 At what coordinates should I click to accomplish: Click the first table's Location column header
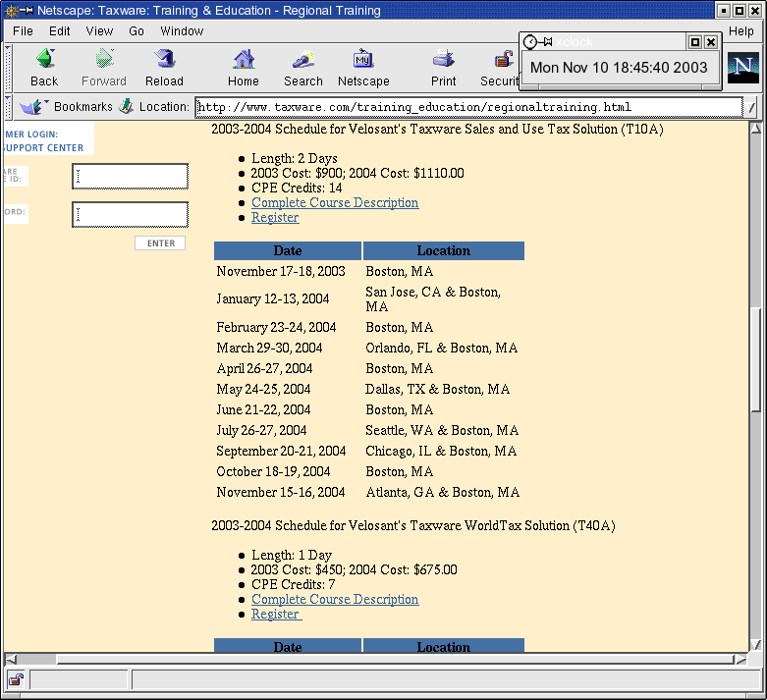[x=444, y=250]
